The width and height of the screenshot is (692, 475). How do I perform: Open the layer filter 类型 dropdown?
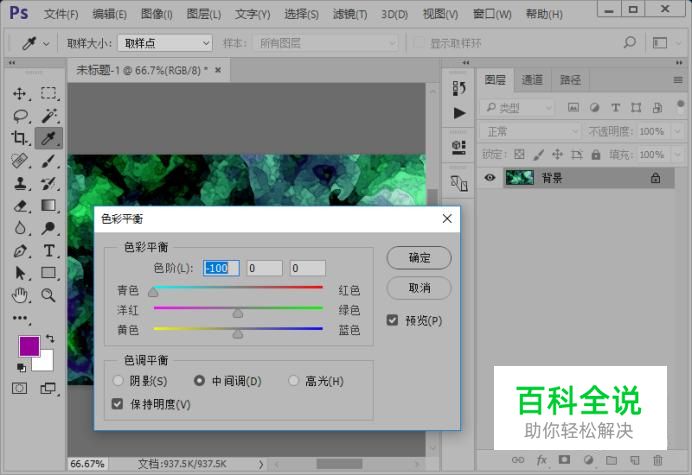[517, 108]
